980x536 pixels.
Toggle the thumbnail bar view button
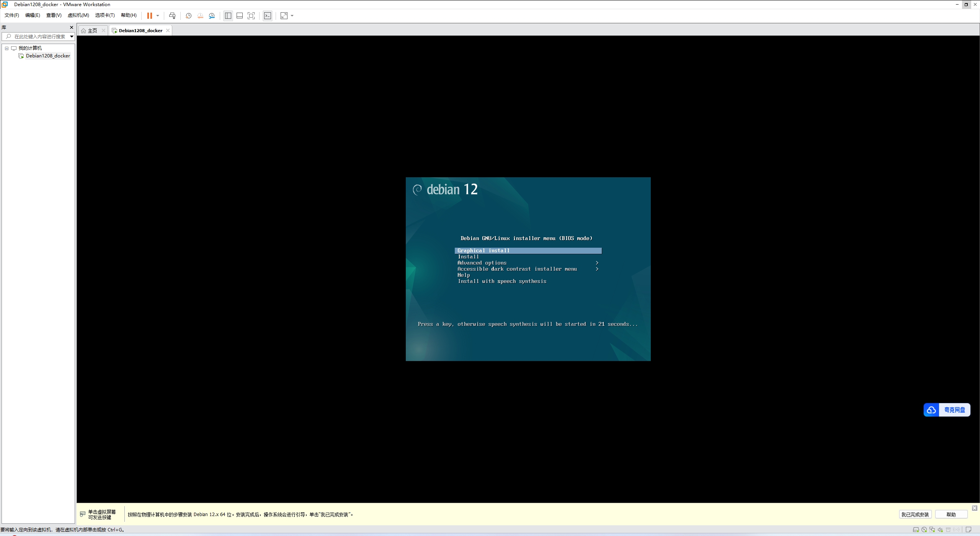240,16
